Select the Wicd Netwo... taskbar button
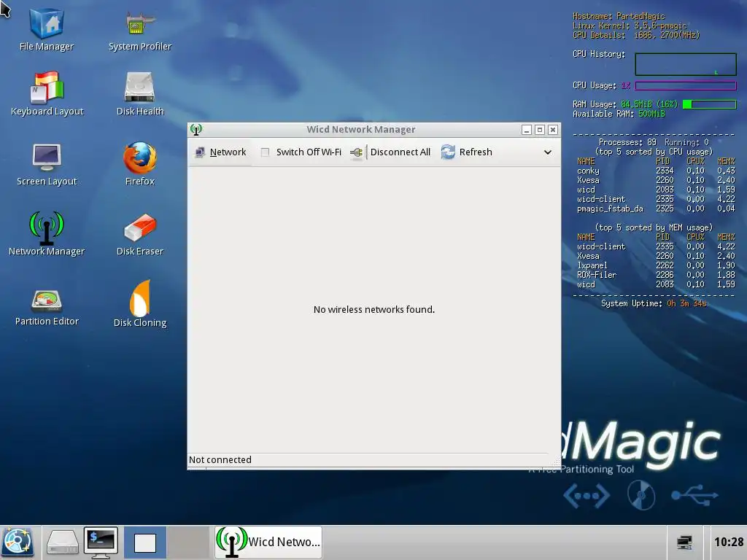 point(268,542)
